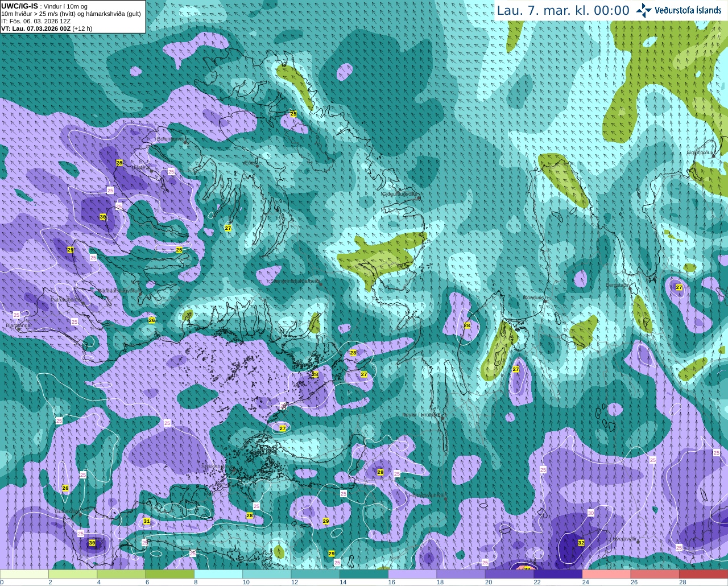Select the 16–18 m/s legend swatch
728x586 pixels.
[x=412, y=574]
